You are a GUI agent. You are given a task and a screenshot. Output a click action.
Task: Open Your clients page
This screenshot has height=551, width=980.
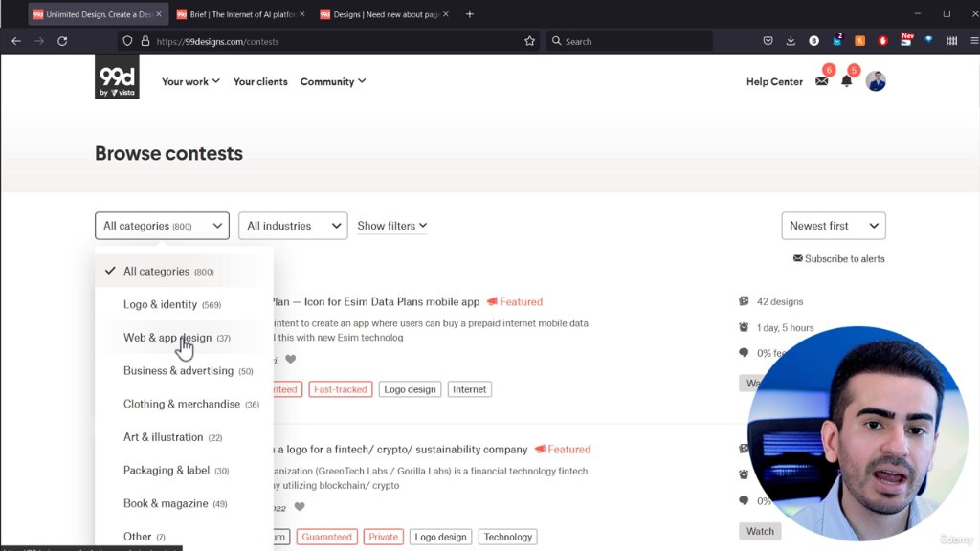click(260, 82)
